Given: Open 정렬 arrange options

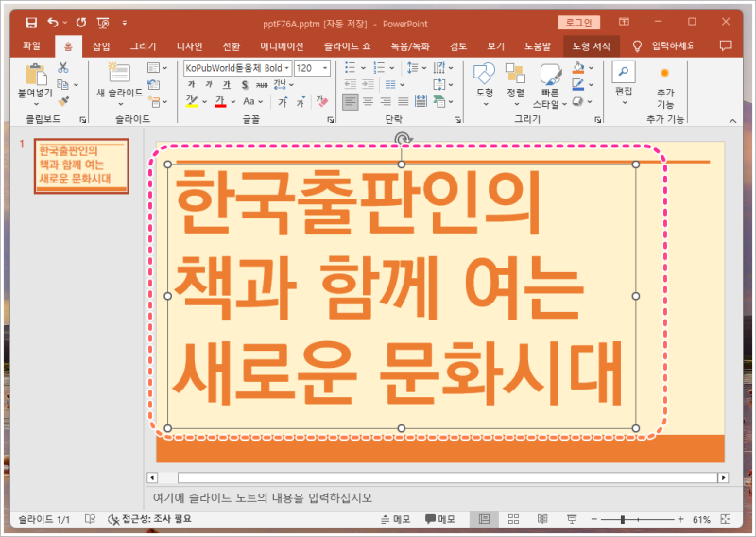Looking at the screenshot, I should click(x=515, y=84).
